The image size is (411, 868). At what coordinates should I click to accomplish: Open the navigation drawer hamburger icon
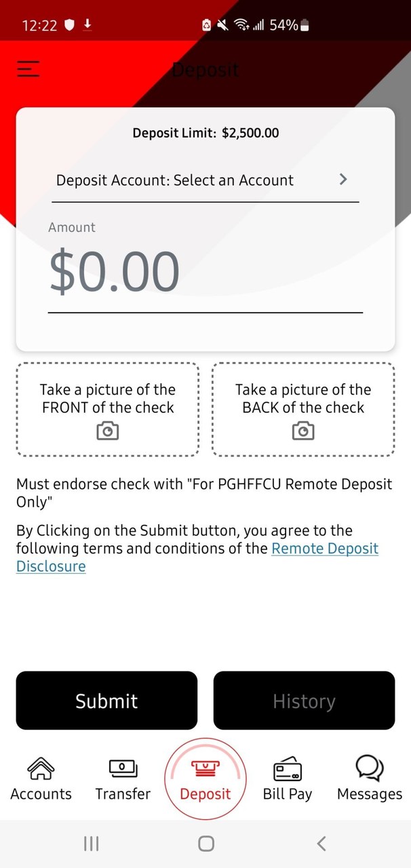coord(28,68)
